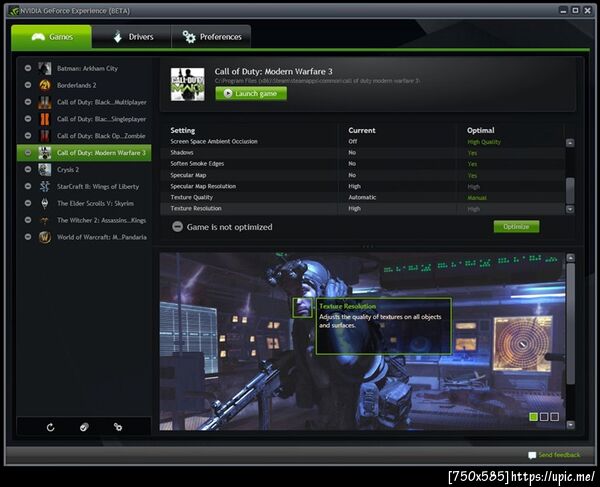This screenshot has width=600, height=487.
Task: Click settings list scroll up arrow
Action: point(570,143)
